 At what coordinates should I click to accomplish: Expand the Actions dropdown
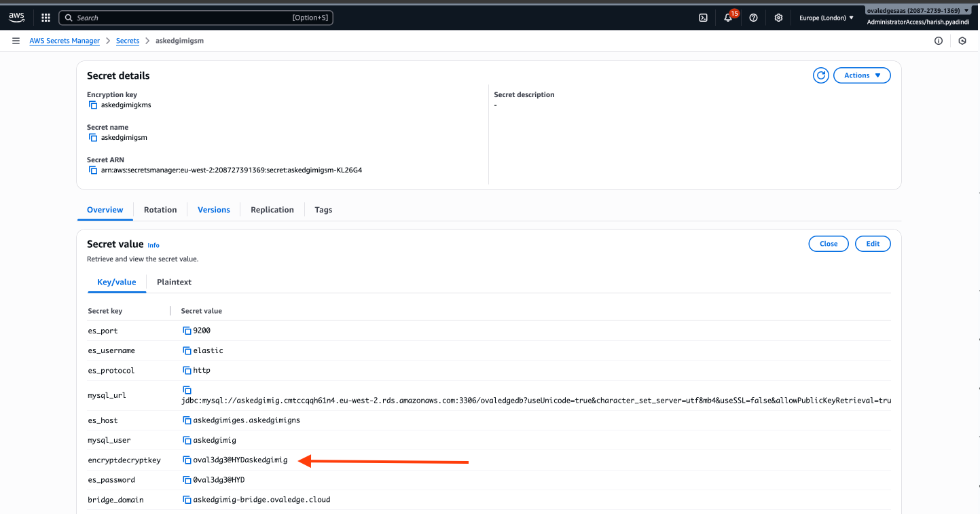862,75
